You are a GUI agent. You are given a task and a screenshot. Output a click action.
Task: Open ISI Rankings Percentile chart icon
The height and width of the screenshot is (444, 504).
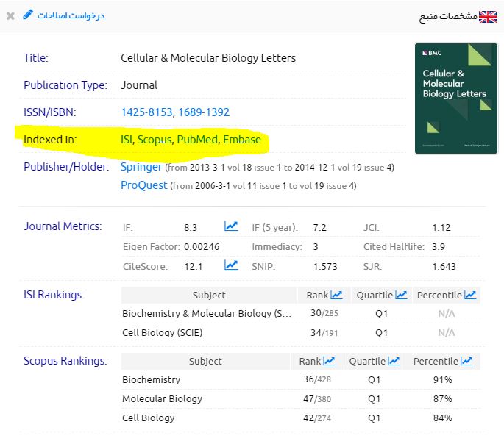point(470,295)
